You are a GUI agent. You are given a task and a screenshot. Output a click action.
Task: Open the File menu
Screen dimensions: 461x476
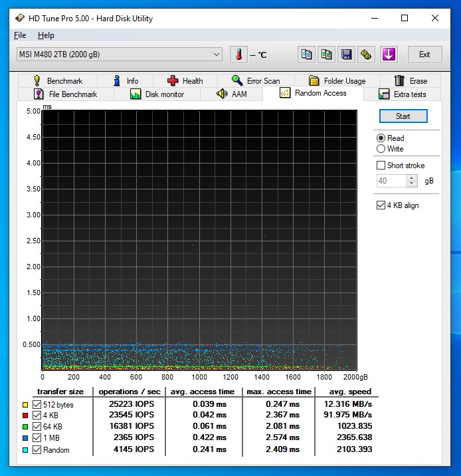click(20, 35)
